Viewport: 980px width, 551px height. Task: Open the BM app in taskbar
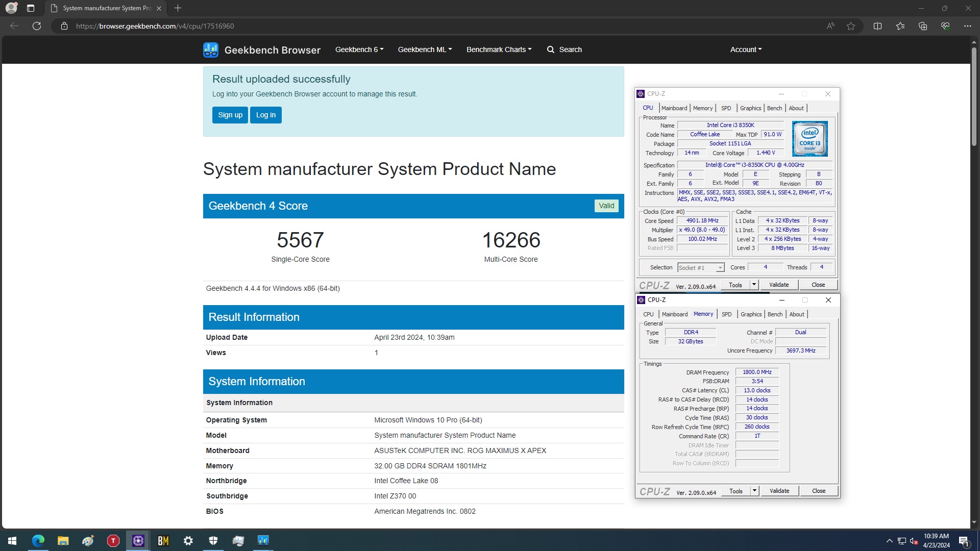pos(163,541)
